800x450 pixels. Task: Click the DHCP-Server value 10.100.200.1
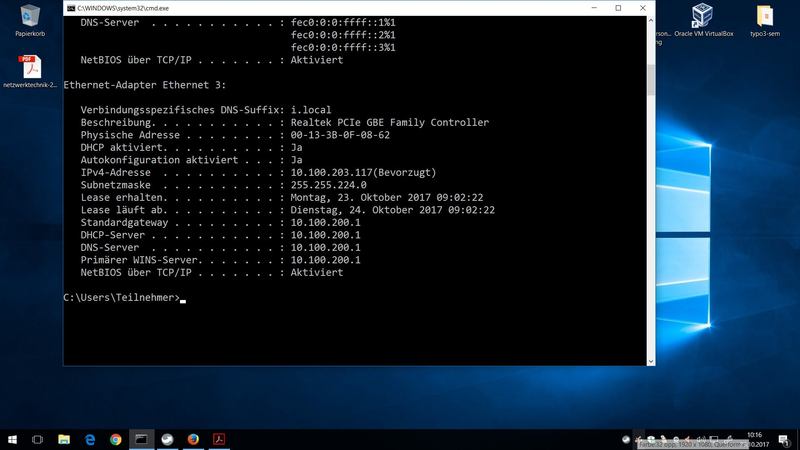[x=326, y=235]
